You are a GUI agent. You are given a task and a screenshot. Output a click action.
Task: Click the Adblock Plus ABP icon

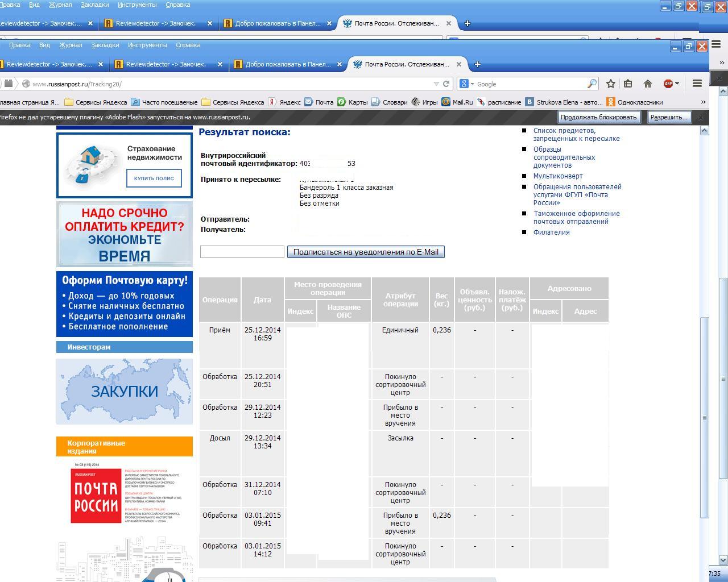(668, 84)
